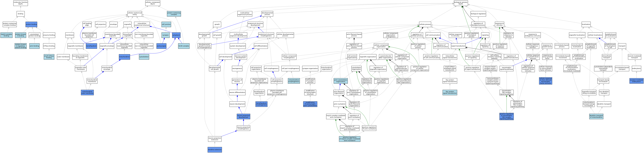Select the 'cytoskeletal protein binding' node
Screen dimensions: 644x153
pos(34,35)
